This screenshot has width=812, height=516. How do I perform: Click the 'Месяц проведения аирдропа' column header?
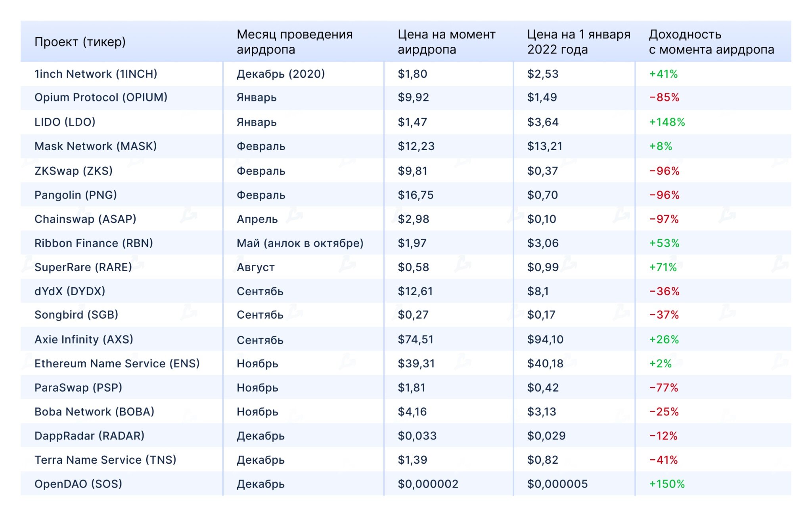294,42
